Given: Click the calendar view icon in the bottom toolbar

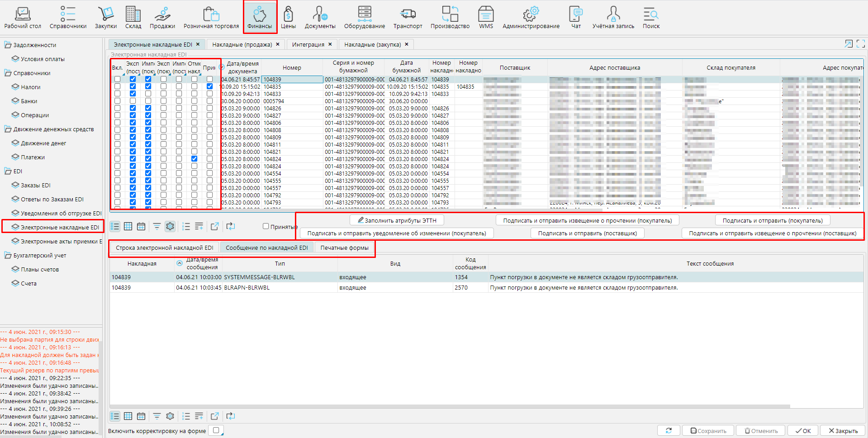Looking at the screenshot, I should (141, 416).
